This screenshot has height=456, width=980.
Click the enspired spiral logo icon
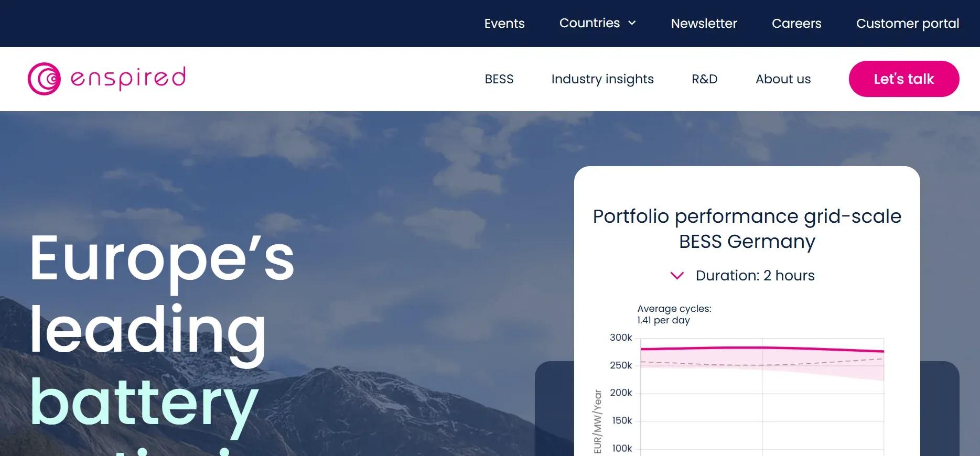pyautogui.click(x=44, y=79)
